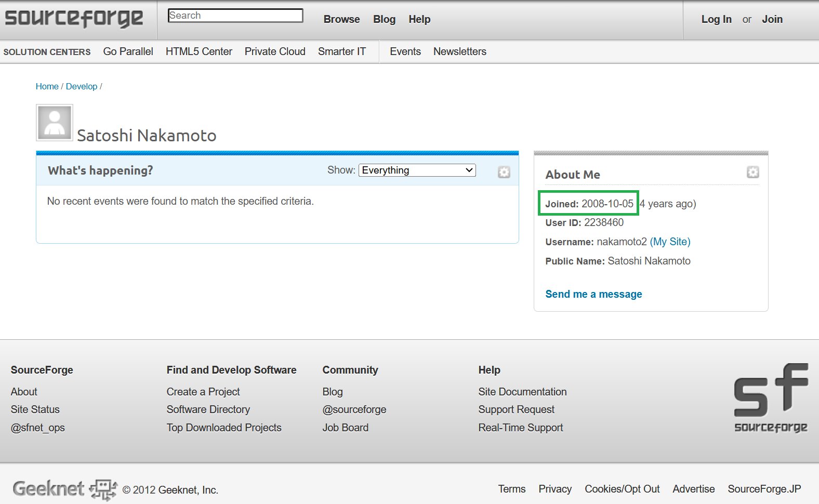This screenshot has width=819, height=504.
Task: Click the Public Name Satoshi Nakamoto value
Action: (x=649, y=261)
